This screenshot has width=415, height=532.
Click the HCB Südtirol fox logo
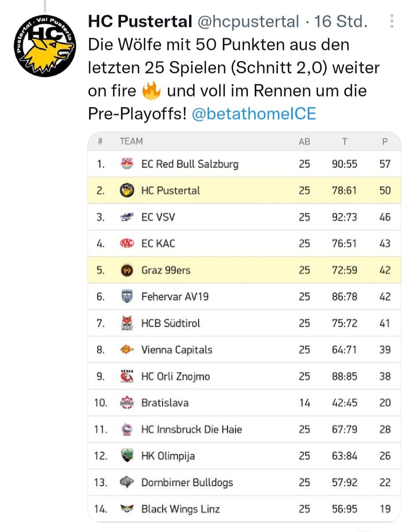click(x=127, y=323)
